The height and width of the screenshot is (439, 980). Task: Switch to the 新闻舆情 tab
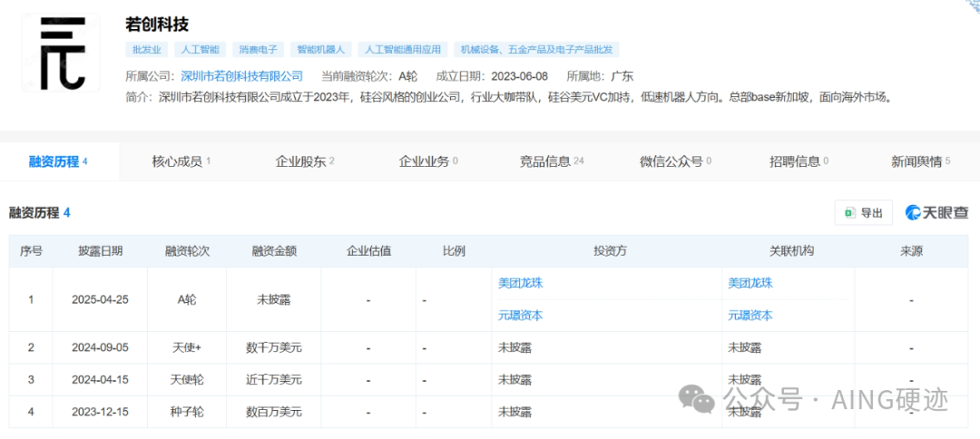[921, 161]
